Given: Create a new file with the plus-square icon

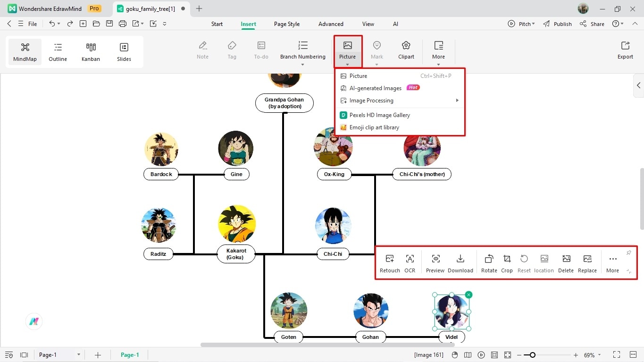Looking at the screenshot, I should pyautogui.click(x=83, y=24).
